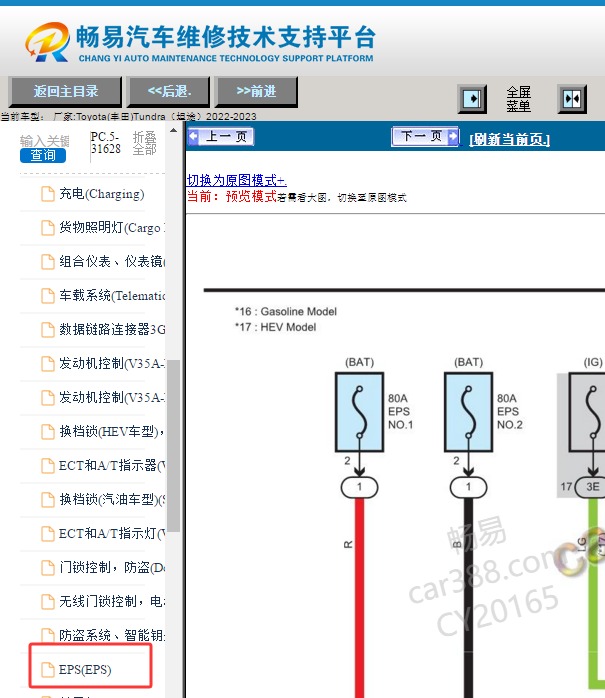This screenshot has width=605, height=698.
Task: Focus the 输入关键 keyword input field
Action: click(45, 141)
